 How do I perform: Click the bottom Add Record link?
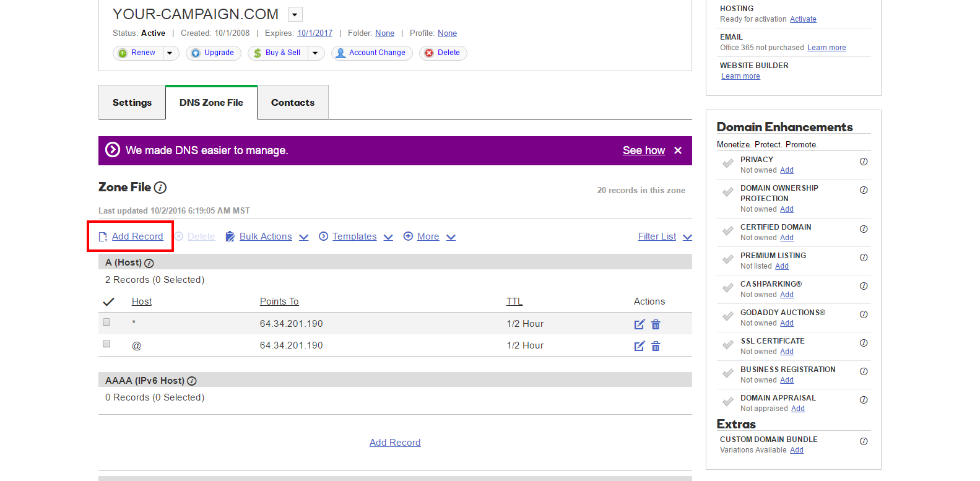pyautogui.click(x=395, y=443)
